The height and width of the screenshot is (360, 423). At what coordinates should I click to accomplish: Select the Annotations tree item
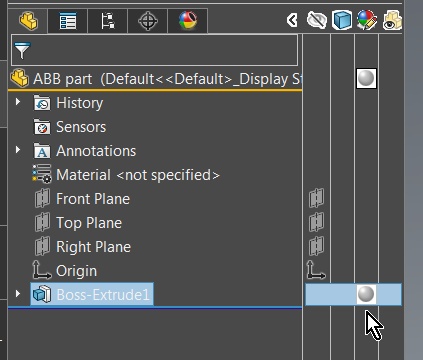coord(96,151)
